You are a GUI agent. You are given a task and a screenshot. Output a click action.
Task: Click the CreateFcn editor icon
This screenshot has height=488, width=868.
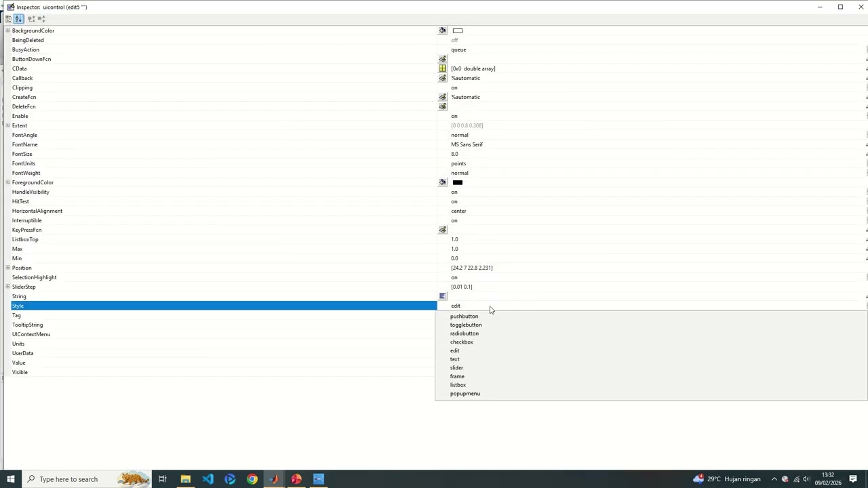click(443, 97)
